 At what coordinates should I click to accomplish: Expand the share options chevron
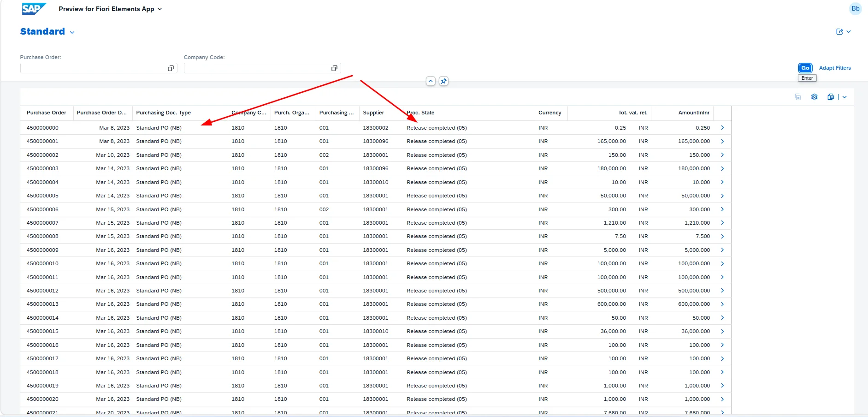(x=849, y=32)
